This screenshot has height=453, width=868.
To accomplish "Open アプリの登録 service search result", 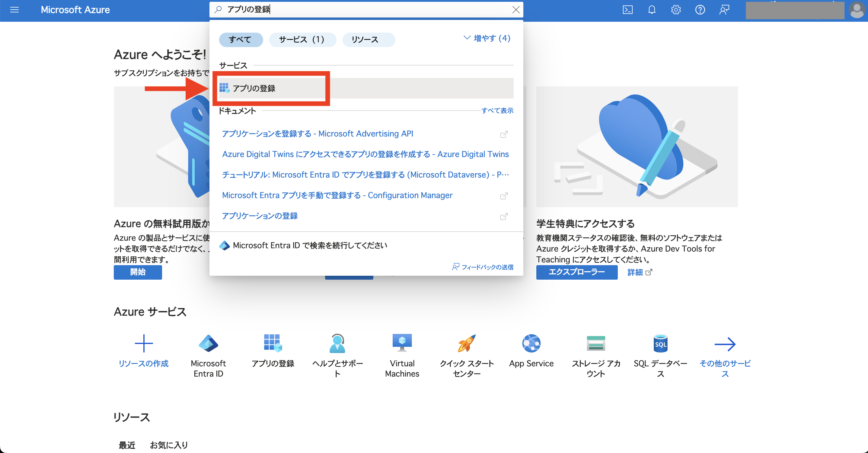I will point(366,88).
